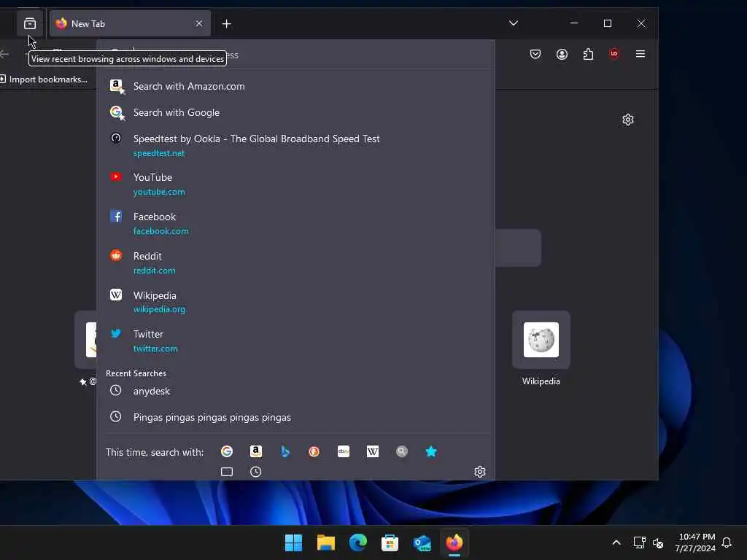This screenshot has width=747, height=560.
Task: Select recent search Pingas pingas pingas
Action: point(295,417)
